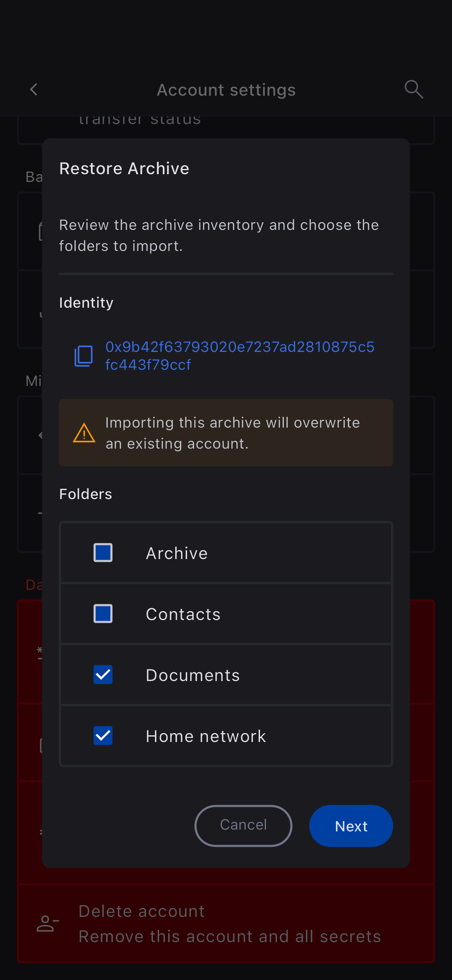Click the overwrite warning message text

pos(232,433)
